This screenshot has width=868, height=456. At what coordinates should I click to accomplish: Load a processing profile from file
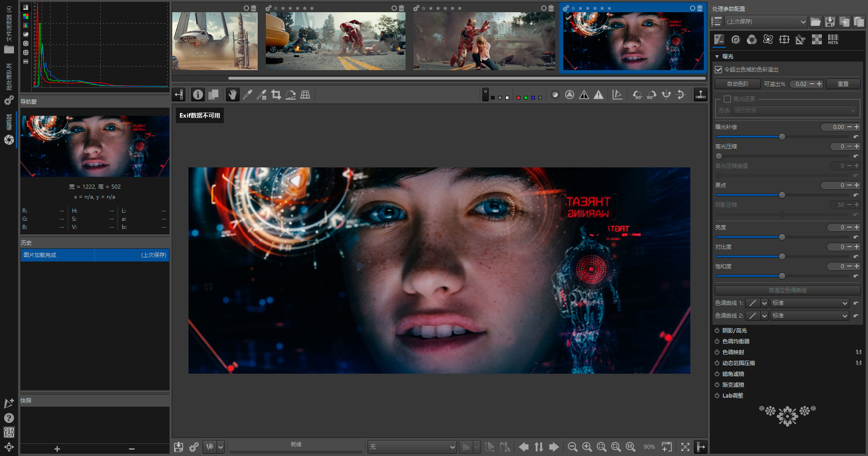pos(815,22)
